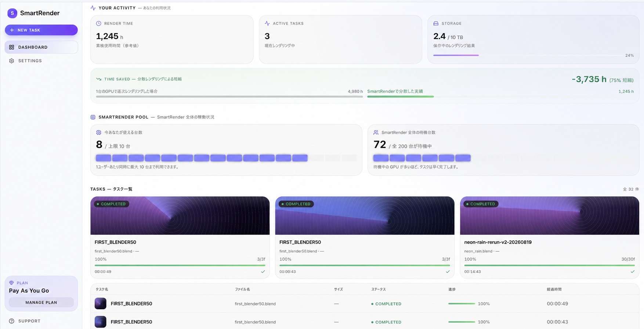Click the green SmartRenderで分散した実績 bar

coord(401,96)
